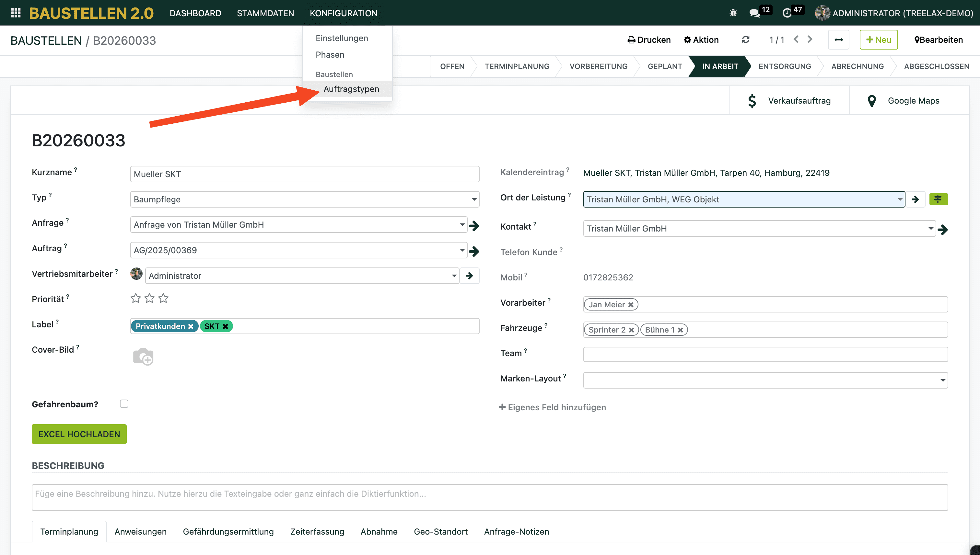Open the Marken-Layout dropdown

point(942,380)
